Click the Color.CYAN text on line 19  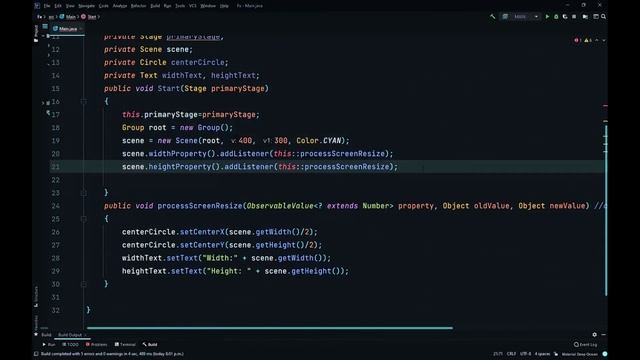tap(319, 140)
